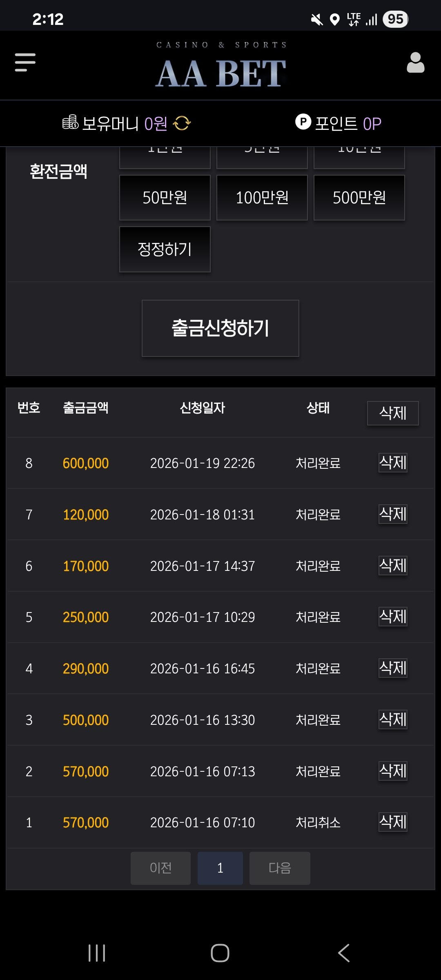Image resolution: width=441 pixels, height=980 pixels.
Task: Tap the Android home navigation icon
Action: (220, 953)
